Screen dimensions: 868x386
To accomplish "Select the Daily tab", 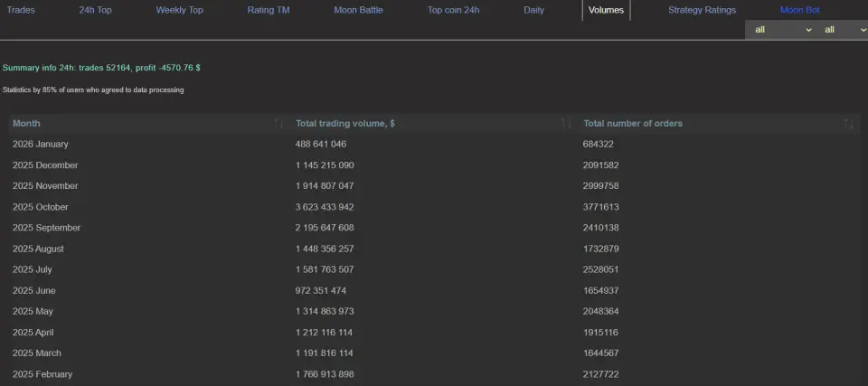I will click(x=533, y=10).
